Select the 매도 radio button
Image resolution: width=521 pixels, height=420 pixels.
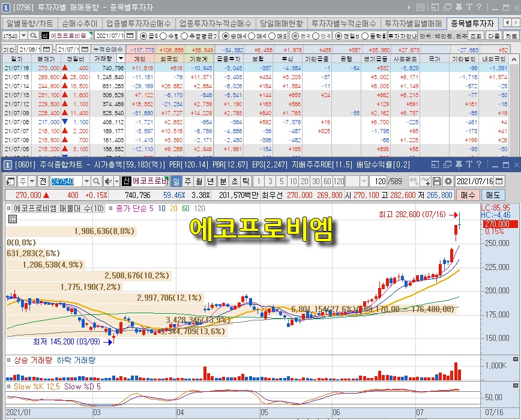click(x=272, y=36)
